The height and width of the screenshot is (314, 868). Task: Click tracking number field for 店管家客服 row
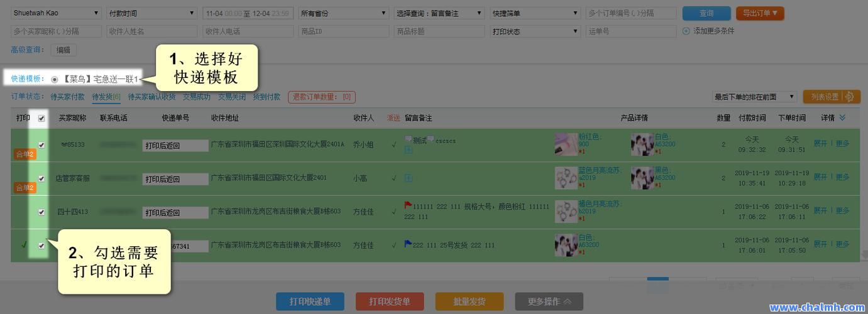[x=175, y=179]
